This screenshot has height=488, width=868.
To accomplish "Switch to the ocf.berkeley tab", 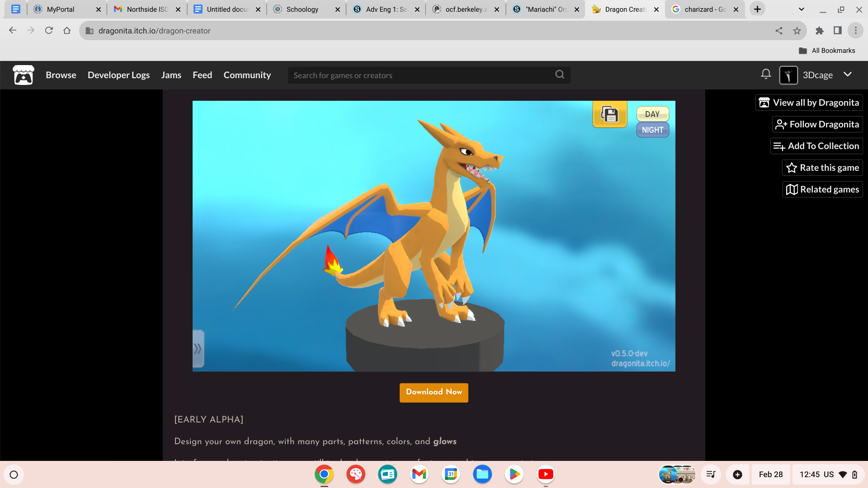I will tap(466, 9).
